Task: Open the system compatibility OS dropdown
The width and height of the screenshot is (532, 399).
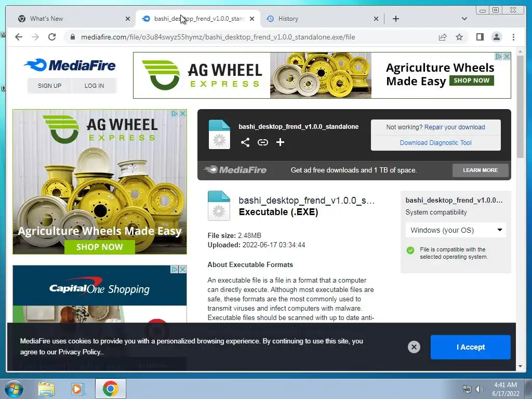Action: click(456, 230)
